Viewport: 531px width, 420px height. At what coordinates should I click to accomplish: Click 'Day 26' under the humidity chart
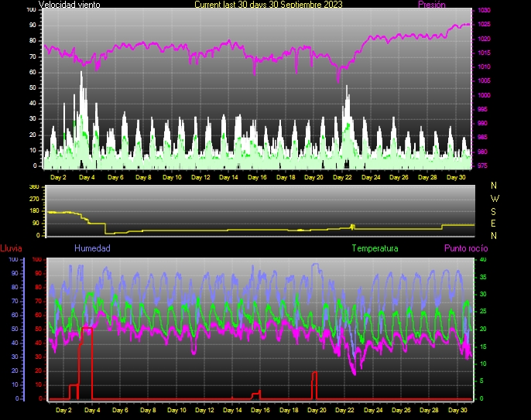[x=401, y=410]
